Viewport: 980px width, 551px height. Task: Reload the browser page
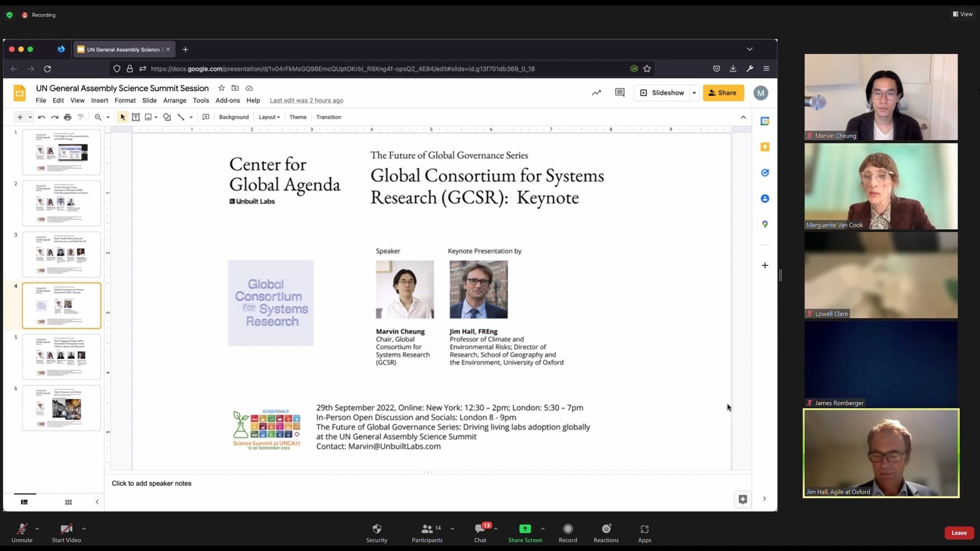point(47,69)
